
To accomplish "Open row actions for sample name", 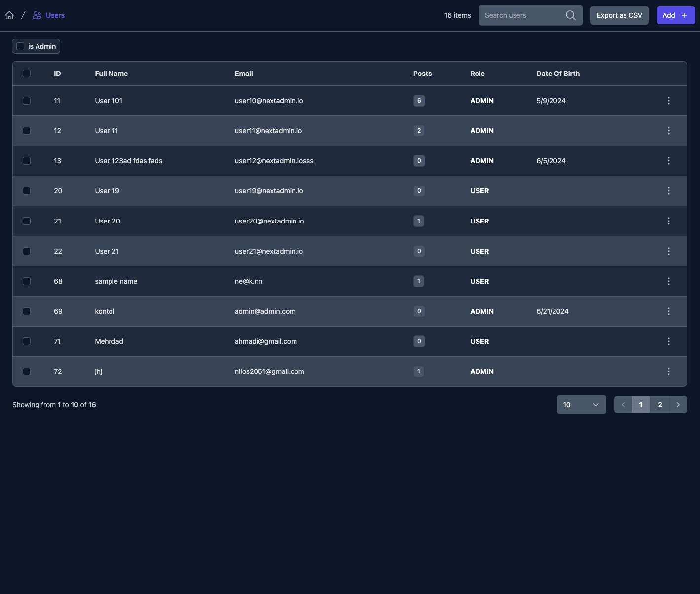I will pyautogui.click(x=668, y=281).
